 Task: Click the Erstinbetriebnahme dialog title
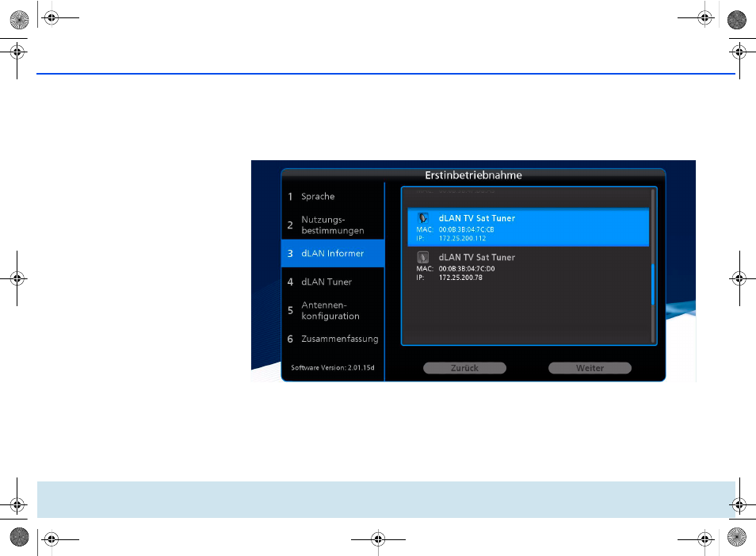pyautogui.click(x=473, y=175)
